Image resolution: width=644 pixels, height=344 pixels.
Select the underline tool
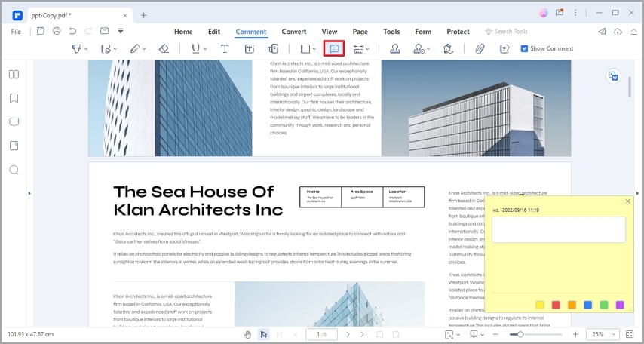click(195, 49)
